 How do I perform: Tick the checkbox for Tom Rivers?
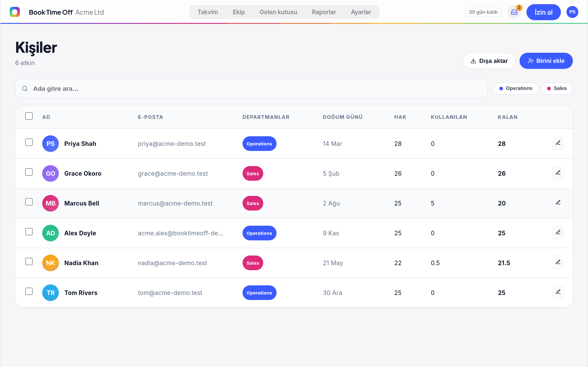coord(29,291)
